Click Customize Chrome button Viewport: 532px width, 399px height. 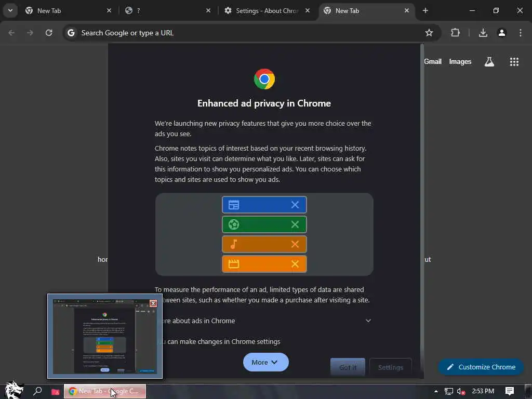(x=481, y=367)
